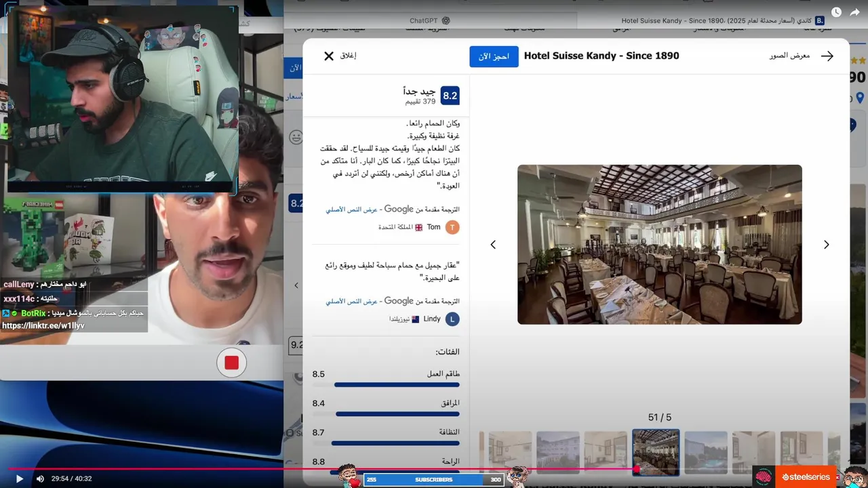Click the UK flag next to Tom
This screenshot has width=868, height=488.
[x=419, y=228]
